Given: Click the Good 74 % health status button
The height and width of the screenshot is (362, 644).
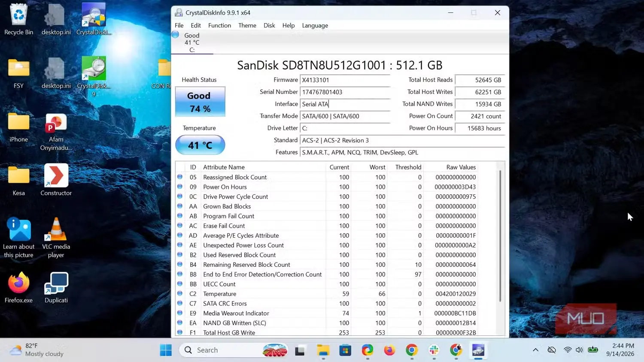Looking at the screenshot, I should [200, 102].
